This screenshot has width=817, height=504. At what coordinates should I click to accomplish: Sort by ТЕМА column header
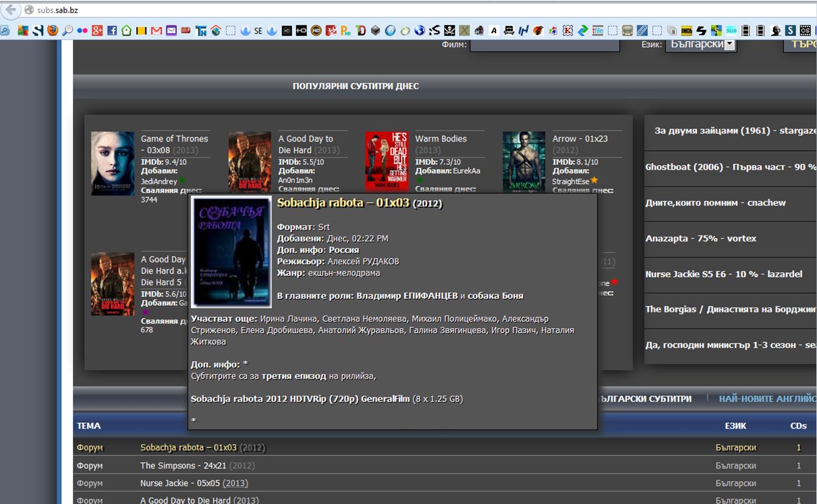[89, 426]
